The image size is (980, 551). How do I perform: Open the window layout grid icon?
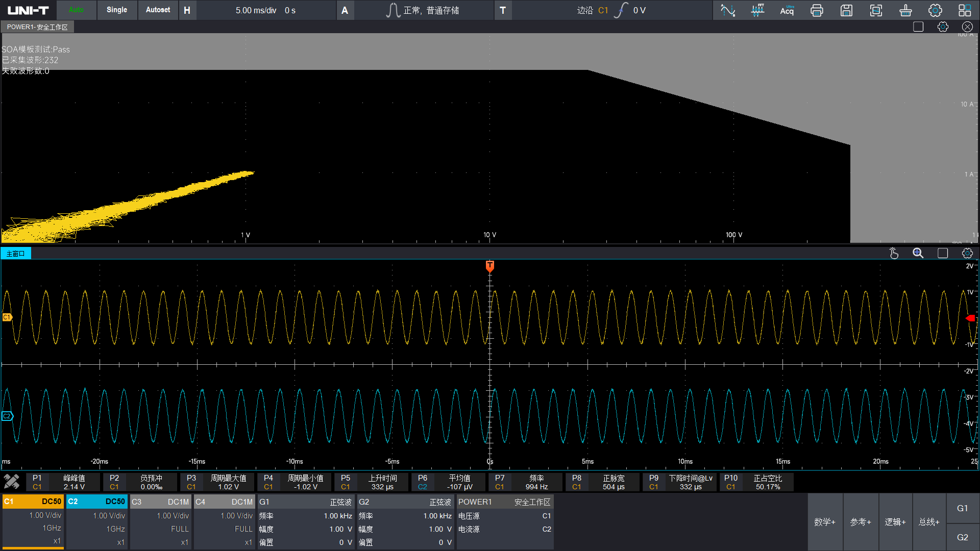(965, 10)
